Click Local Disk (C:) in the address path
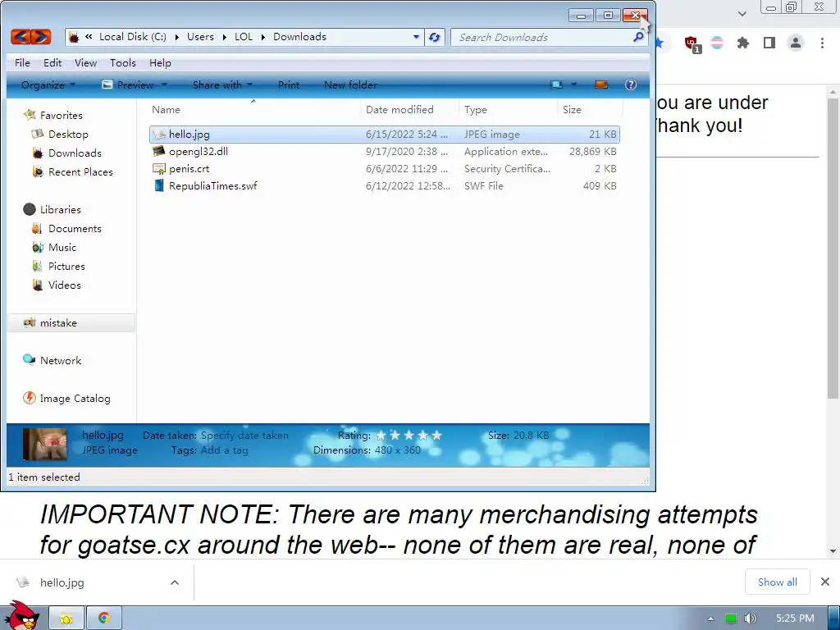Image resolution: width=840 pixels, height=630 pixels. point(132,37)
